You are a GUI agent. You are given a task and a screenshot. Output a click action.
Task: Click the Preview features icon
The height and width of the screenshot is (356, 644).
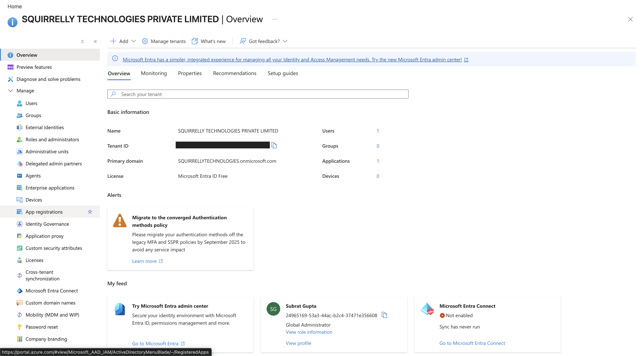click(11, 67)
